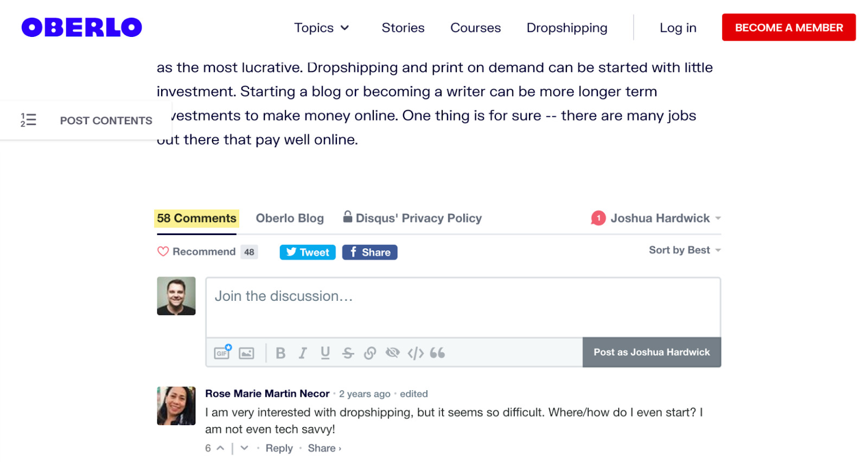Expand the Joshua Hardwick user menu

click(660, 218)
